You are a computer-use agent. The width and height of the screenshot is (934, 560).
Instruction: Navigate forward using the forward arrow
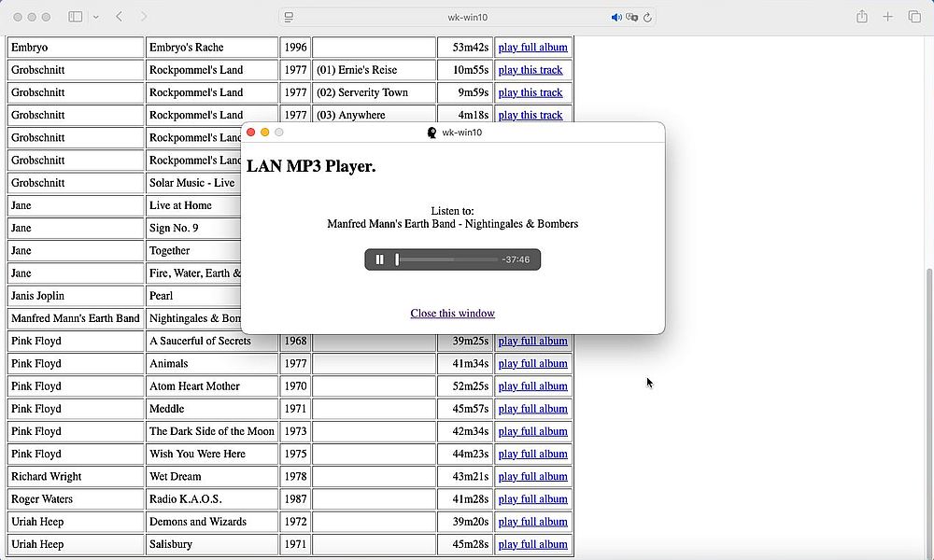(x=143, y=16)
